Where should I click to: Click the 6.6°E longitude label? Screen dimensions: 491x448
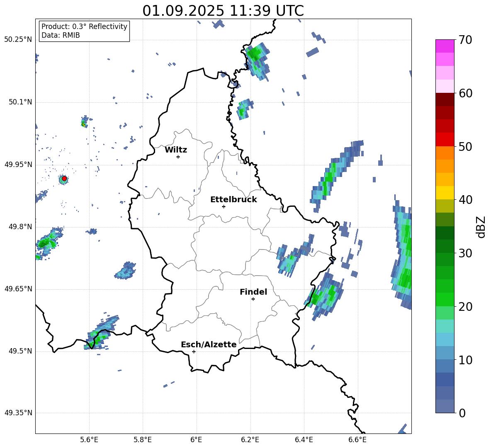pos(357,440)
